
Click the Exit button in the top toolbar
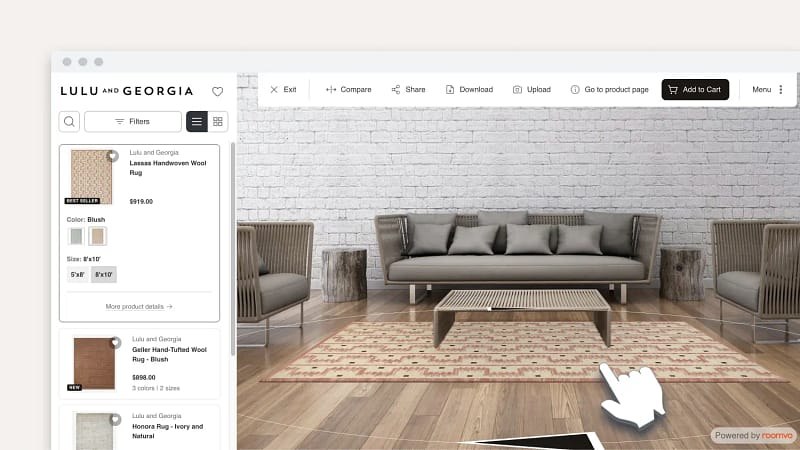point(283,89)
